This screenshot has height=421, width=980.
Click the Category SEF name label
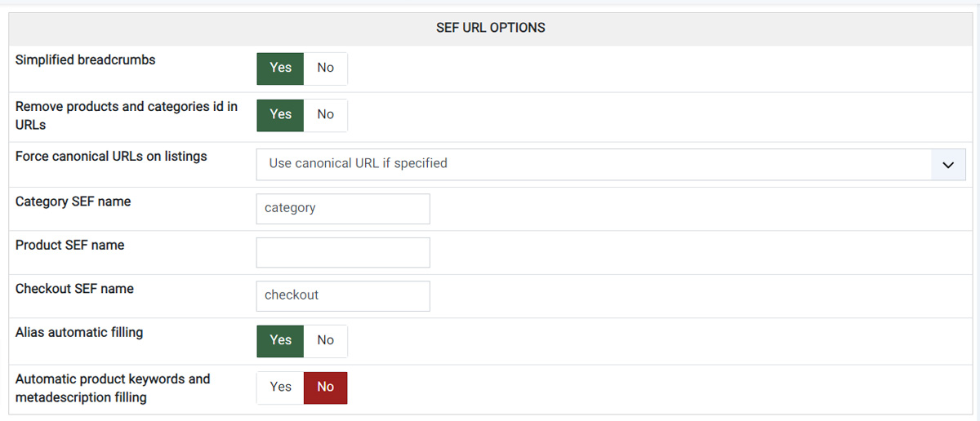(73, 202)
